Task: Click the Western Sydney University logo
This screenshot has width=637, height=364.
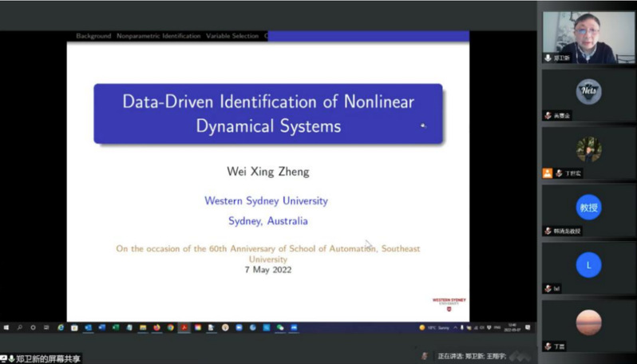Action: (x=449, y=301)
